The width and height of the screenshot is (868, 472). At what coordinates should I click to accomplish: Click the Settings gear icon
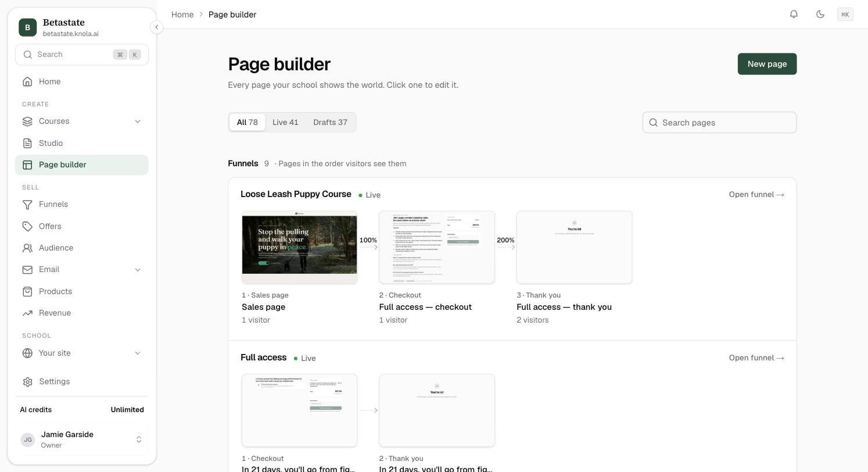pyautogui.click(x=27, y=382)
